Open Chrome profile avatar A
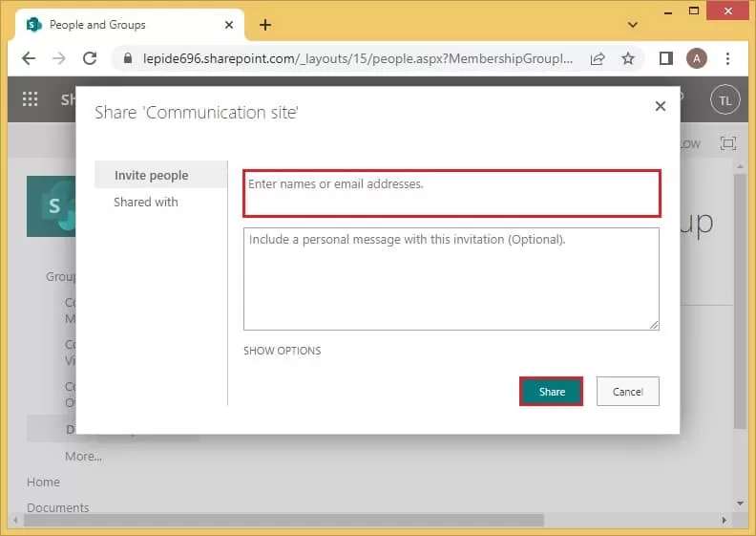 697,58
